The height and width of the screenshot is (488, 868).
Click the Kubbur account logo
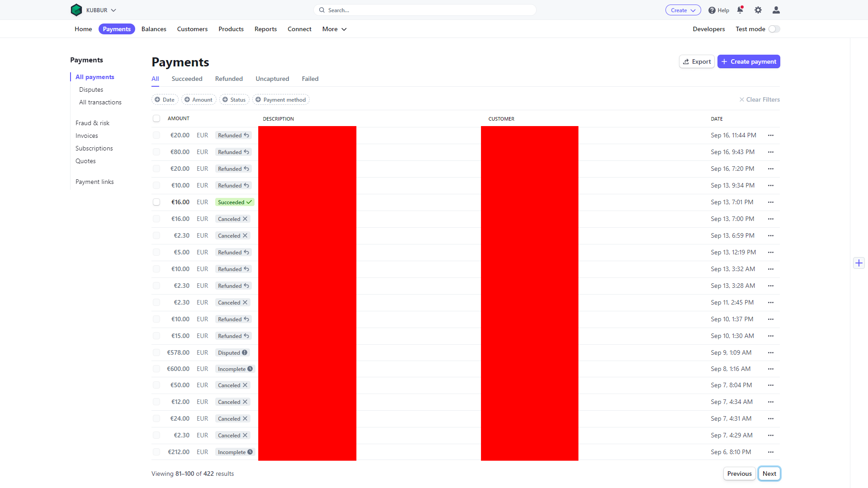(x=76, y=10)
